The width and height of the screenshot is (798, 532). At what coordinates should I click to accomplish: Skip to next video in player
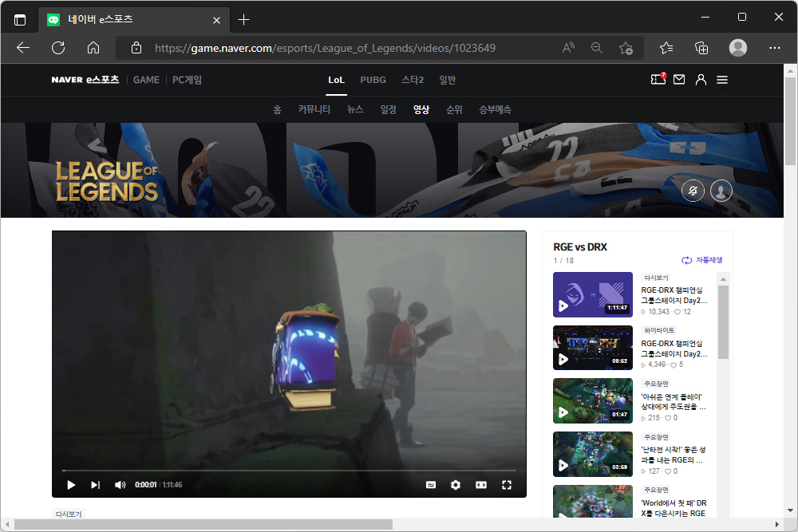tap(95, 485)
